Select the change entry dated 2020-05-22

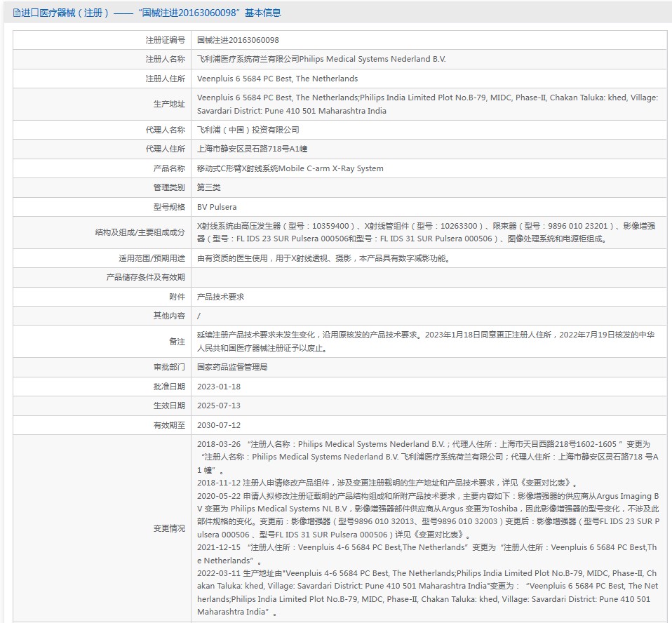click(x=428, y=515)
